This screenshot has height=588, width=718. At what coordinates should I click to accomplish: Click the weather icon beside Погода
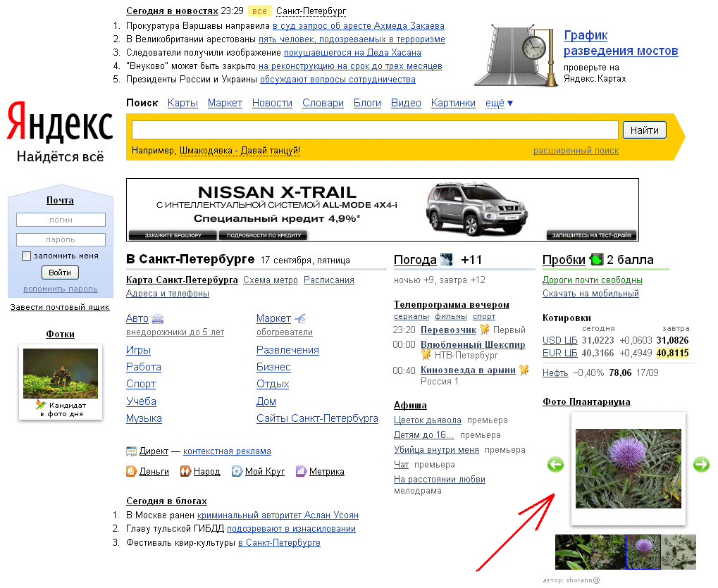click(x=446, y=260)
